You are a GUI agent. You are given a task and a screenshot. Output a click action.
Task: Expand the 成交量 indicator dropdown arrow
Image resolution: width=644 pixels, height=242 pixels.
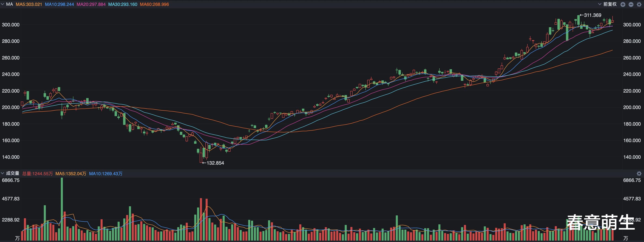pyautogui.click(x=2, y=173)
